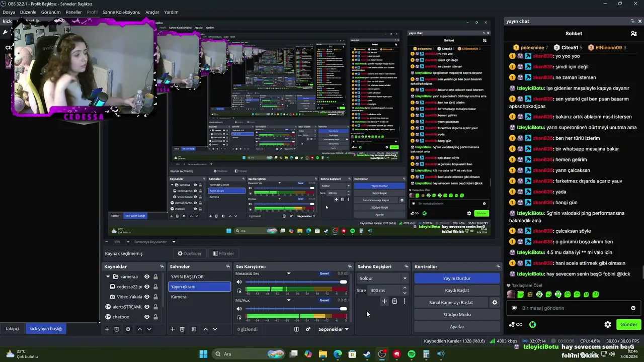The width and height of the screenshot is (644, 362).
Task: Mute the Mic/Aux speaker icon
Action: click(239, 309)
